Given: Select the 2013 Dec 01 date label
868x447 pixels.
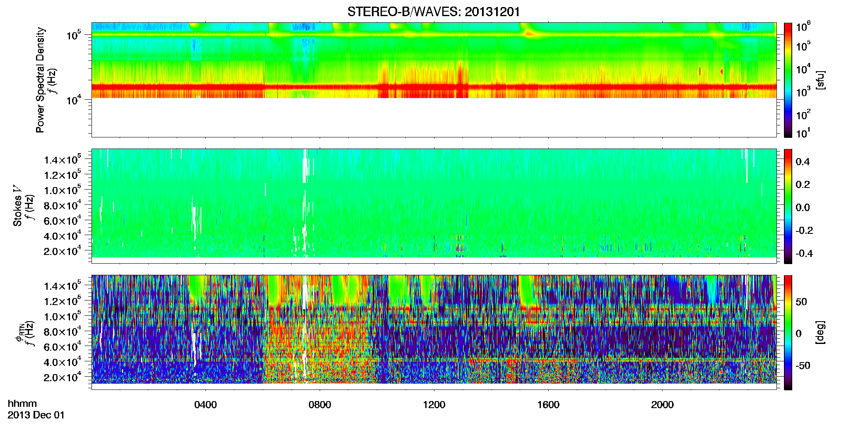Looking at the screenshot, I should tap(36, 415).
